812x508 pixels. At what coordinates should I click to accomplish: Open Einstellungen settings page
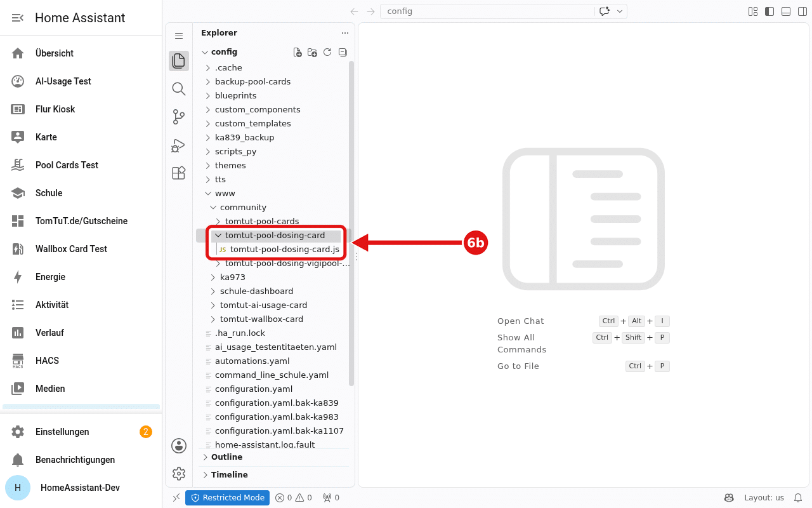(x=81, y=432)
